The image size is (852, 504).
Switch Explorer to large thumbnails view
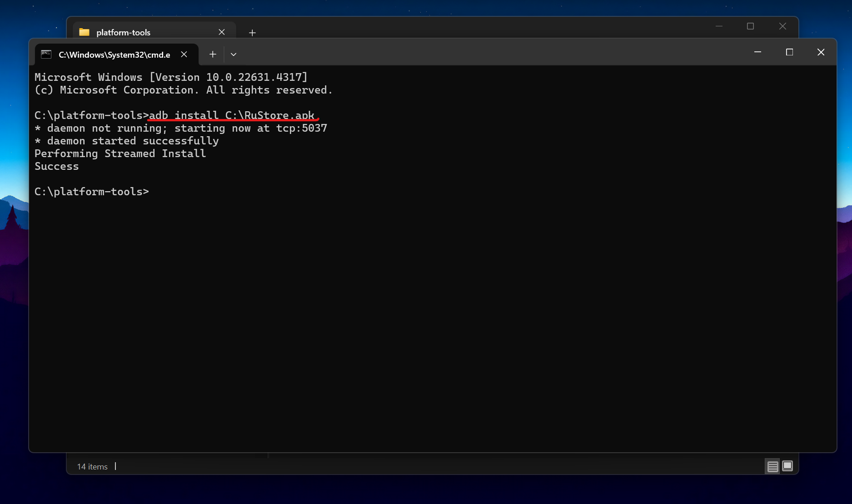tap(787, 466)
